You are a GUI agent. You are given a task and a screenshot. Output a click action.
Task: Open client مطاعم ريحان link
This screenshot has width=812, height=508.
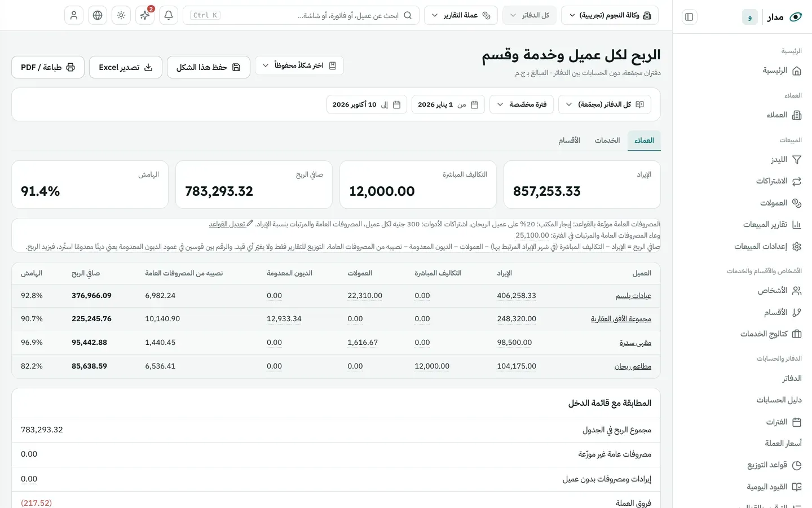pyautogui.click(x=633, y=366)
